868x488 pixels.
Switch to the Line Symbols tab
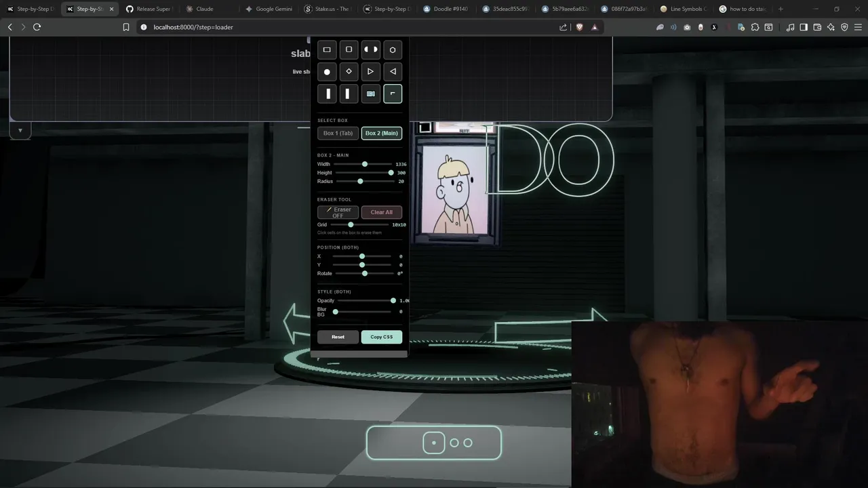point(685,9)
